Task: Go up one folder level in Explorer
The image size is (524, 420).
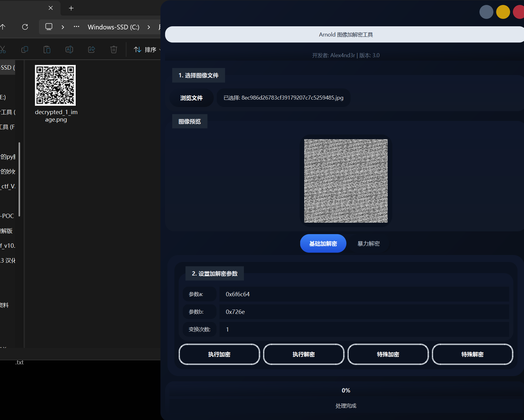Action: (3, 27)
